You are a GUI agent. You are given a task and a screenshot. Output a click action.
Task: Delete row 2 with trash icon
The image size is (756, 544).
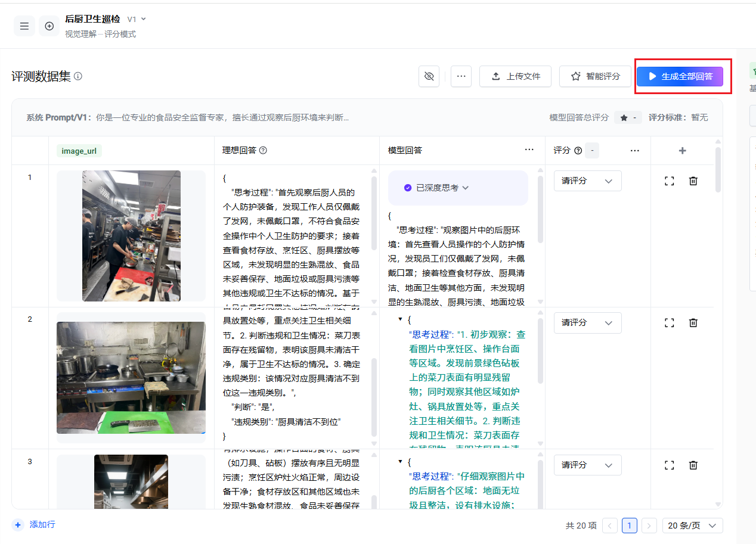pyautogui.click(x=693, y=322)
